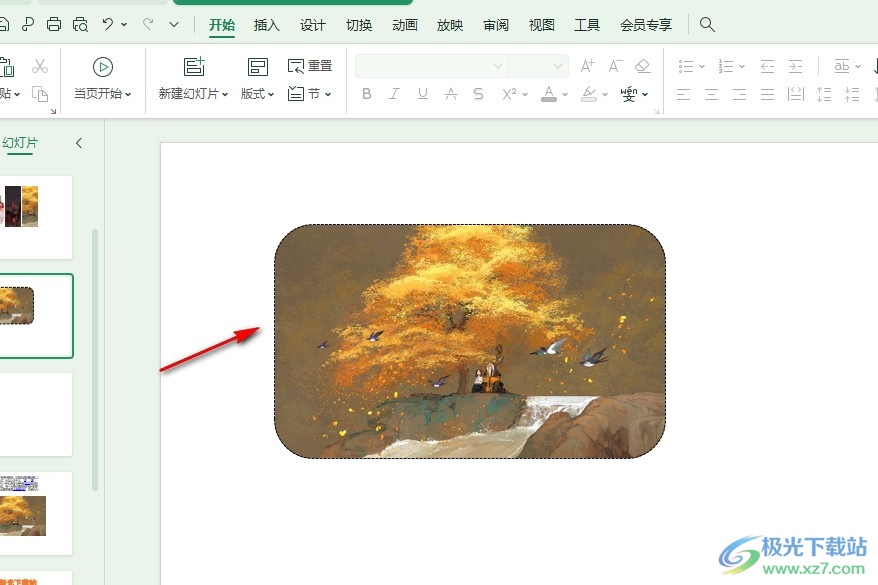Switch to the 动画 tab

(x=404, y=25)
